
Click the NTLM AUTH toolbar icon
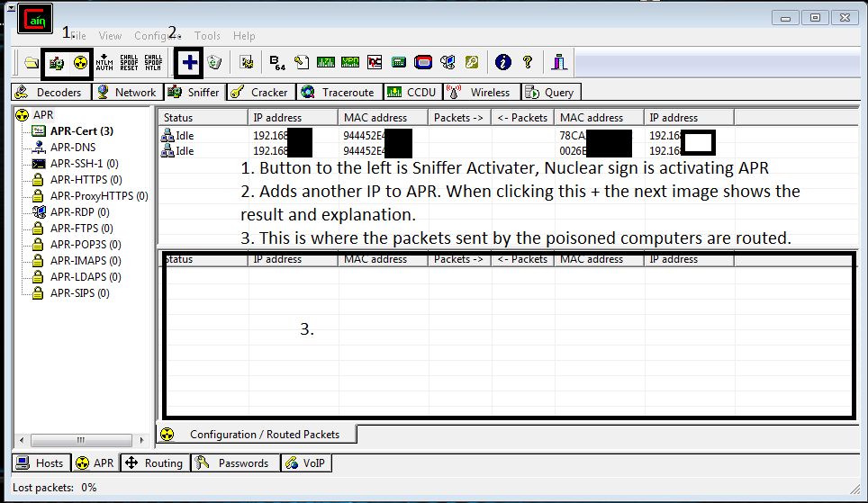click(x=104, y=62)
